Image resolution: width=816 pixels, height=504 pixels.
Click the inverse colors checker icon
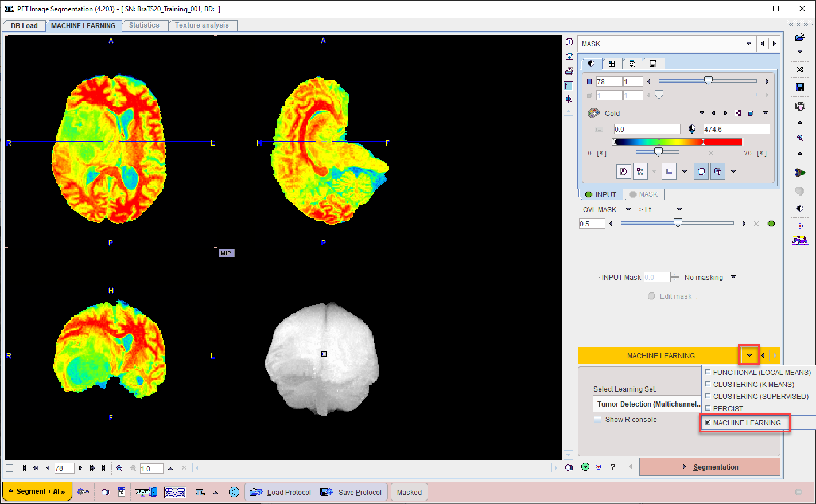pos(739,113)
